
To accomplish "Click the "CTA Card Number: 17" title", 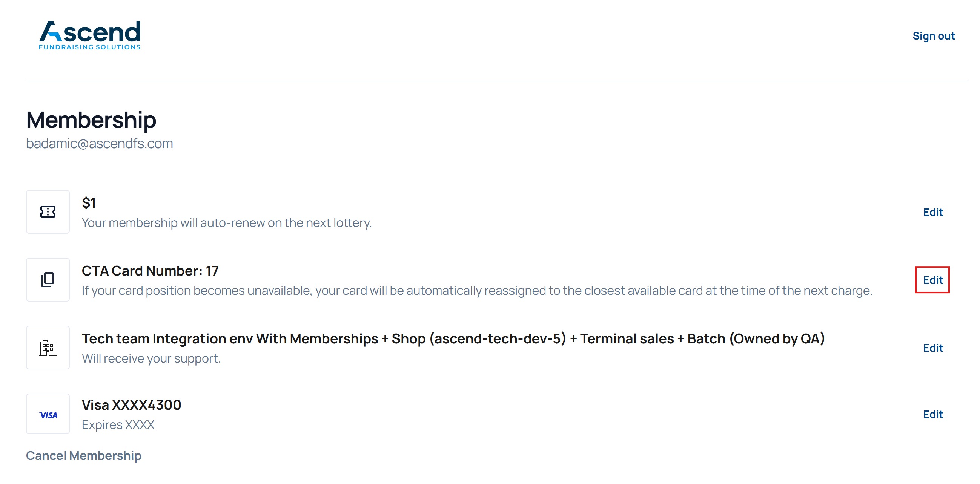I will [x=150, y=271].
